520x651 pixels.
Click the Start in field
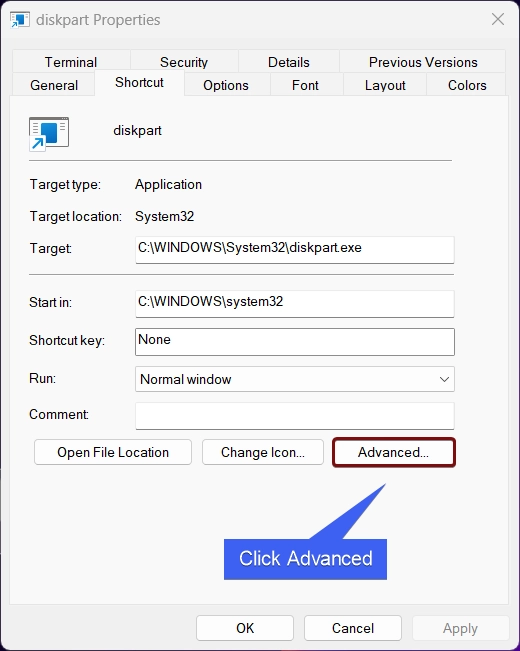(x=294, y=303)
